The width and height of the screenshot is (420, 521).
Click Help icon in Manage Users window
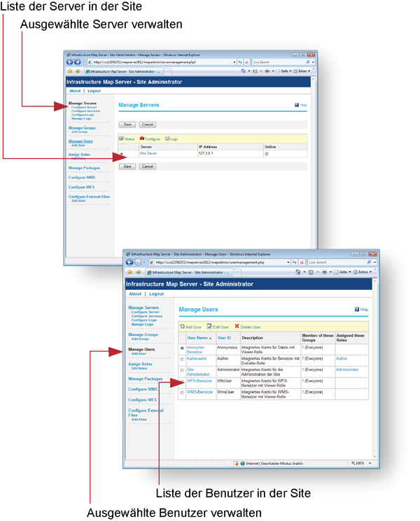click(x=357, y=310)
